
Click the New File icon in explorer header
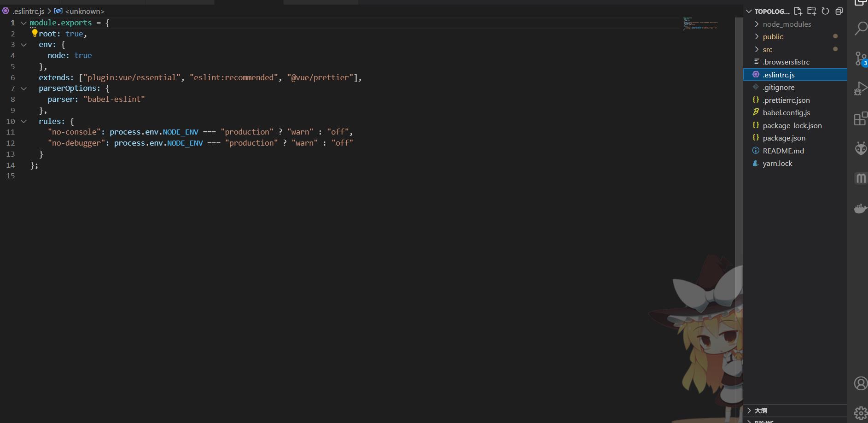[798, 11]
